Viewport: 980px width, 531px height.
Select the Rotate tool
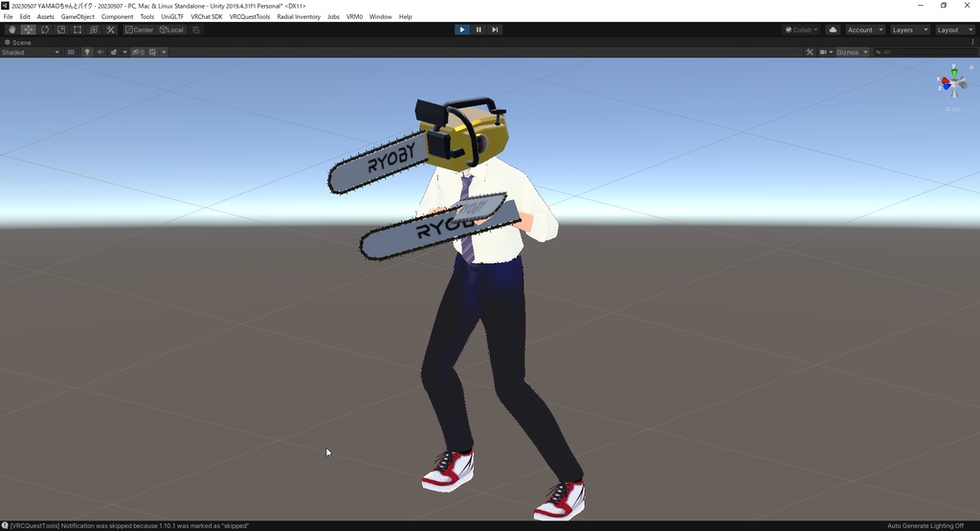pyautogui.click(x=44, y=30)
